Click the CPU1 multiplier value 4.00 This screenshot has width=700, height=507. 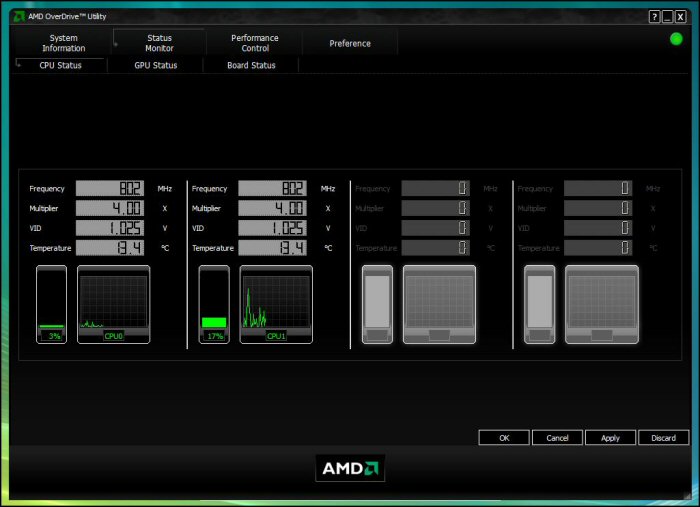coord(272,208)
